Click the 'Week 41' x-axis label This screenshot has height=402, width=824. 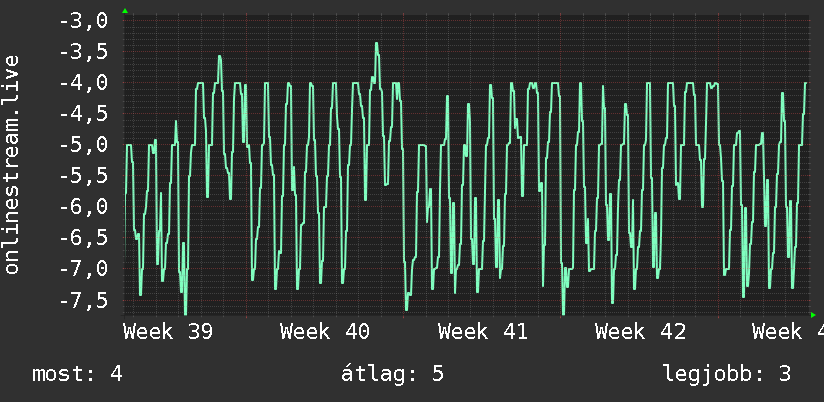point(482,332)
